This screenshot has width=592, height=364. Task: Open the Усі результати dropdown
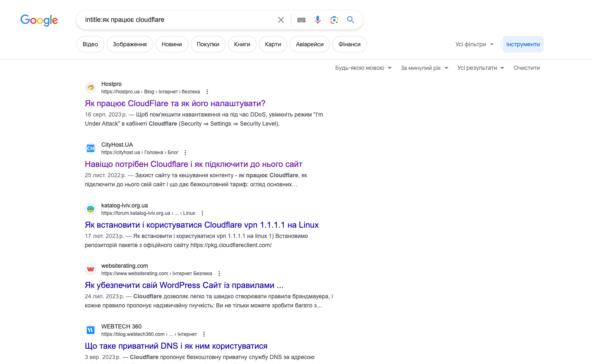coord(481,68)
